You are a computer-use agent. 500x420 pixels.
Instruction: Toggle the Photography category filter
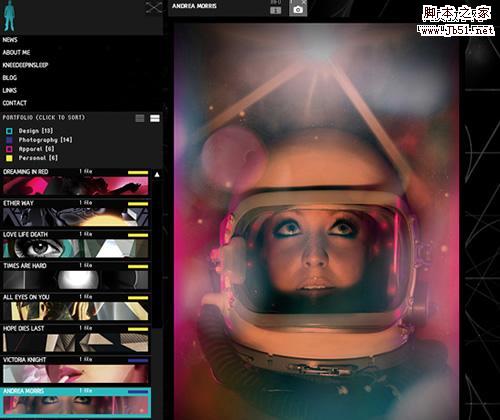(39, 140)
